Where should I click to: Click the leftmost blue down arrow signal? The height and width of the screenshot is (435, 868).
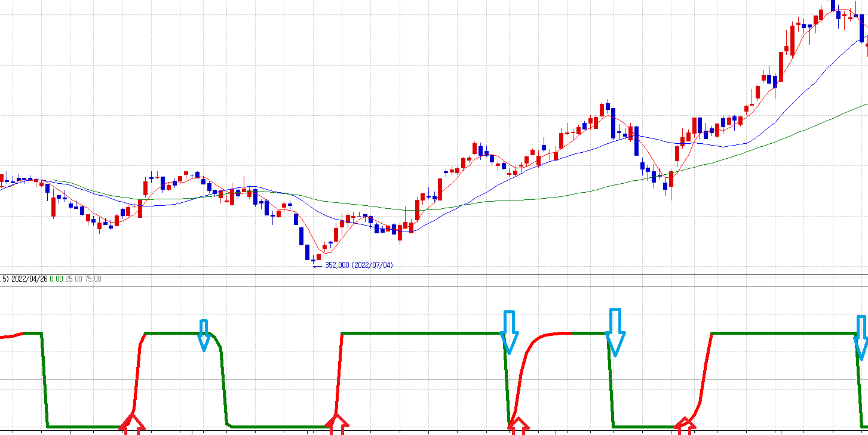tap(204, 335)
